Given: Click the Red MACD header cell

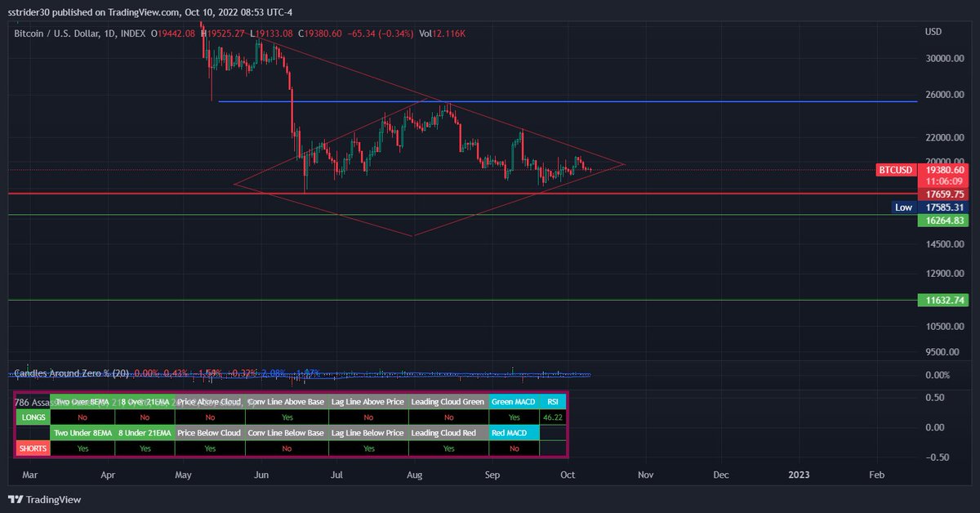Looking at the screenshot, I should click(514, 432).
